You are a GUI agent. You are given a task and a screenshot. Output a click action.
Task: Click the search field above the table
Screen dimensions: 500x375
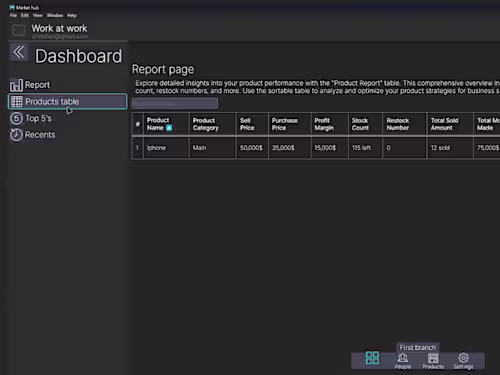click(x=175, y=103)
